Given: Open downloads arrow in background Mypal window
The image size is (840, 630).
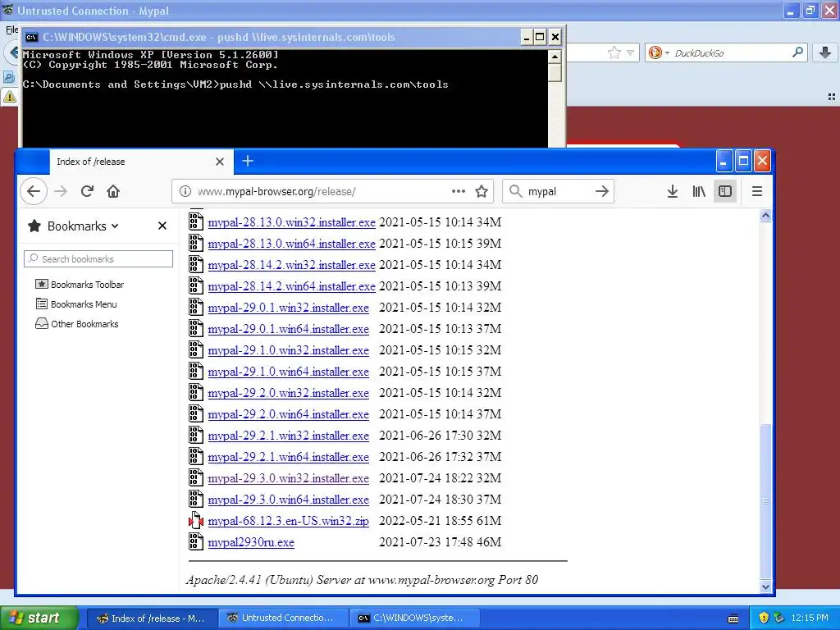Looking at the screenshot, I should [825, 52].
